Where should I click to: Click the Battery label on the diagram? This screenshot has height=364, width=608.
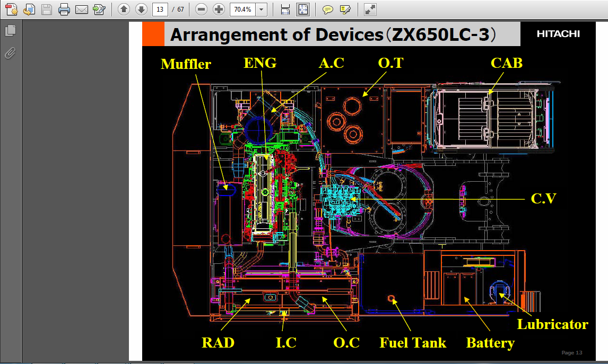tap(491, 343)
